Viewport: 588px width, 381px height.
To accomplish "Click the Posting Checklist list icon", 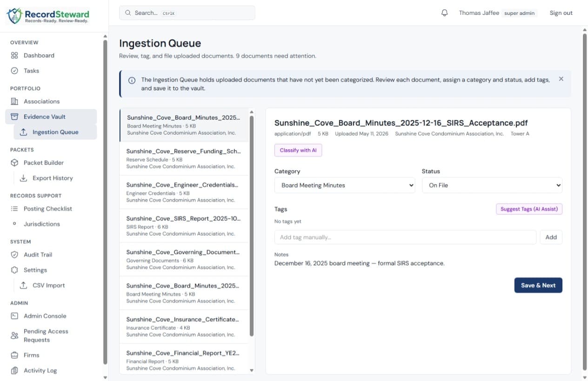I will [x=14, y=209].
